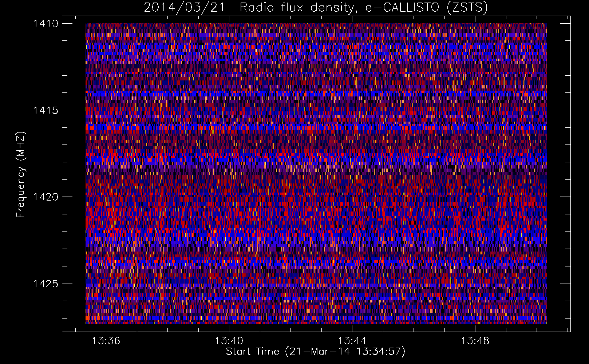Image resolution: width=589 pixels, height=364 pixels.
Task: Click the 1410 frequency tick label
Action: click(x=46, y=24)
